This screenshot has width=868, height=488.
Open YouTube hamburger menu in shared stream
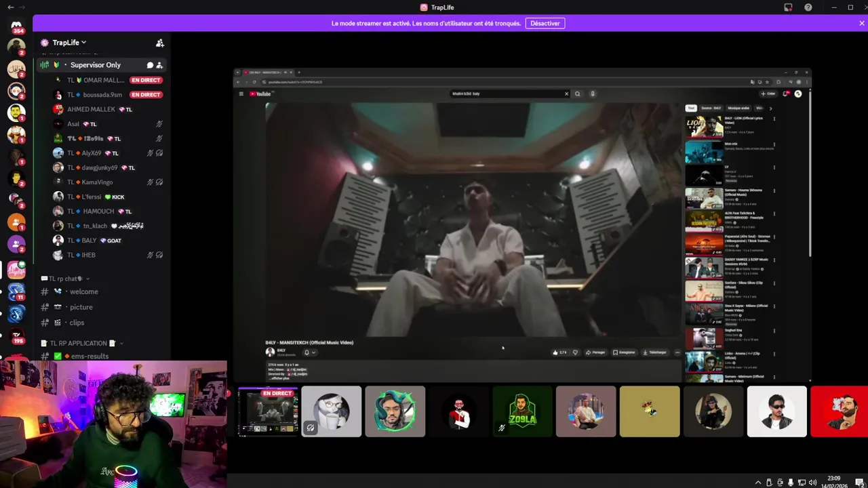241,94
